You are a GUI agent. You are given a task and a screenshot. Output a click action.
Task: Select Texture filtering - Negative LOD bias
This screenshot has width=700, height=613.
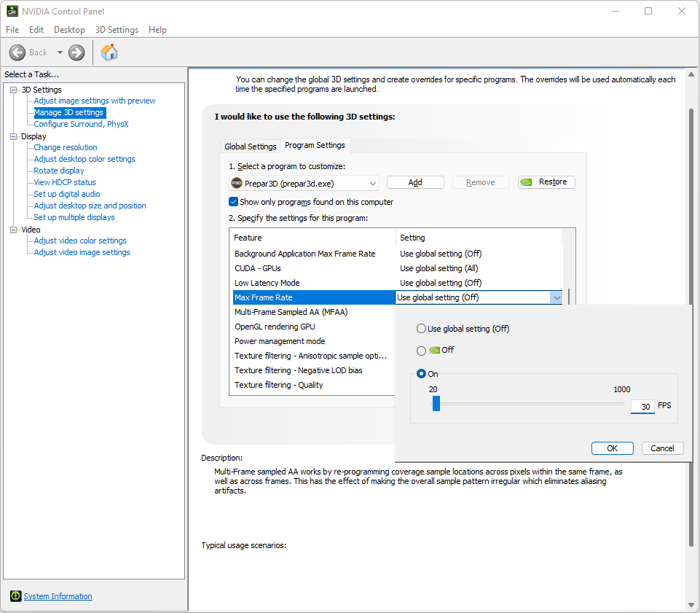pos(312,370)
